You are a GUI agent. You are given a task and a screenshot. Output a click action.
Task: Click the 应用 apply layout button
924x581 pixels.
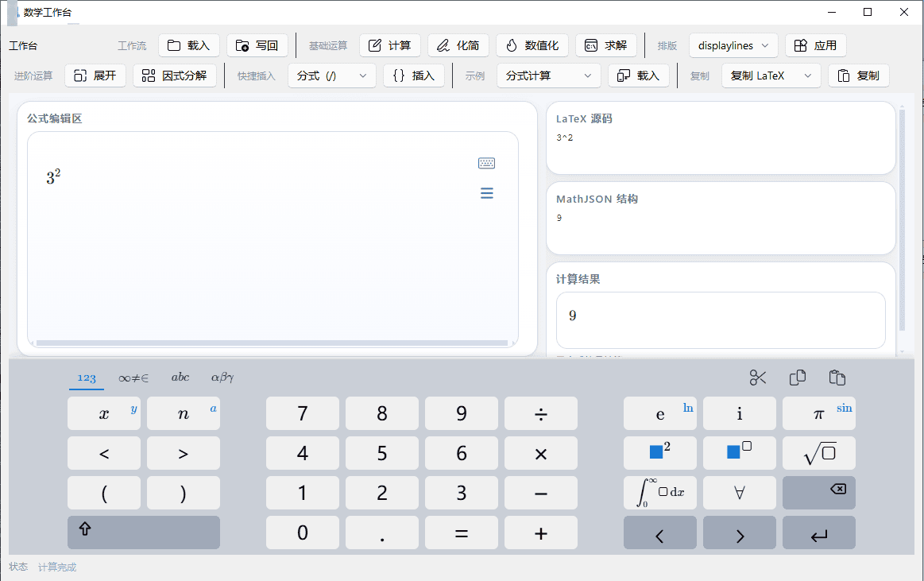(x=816, y=45)
